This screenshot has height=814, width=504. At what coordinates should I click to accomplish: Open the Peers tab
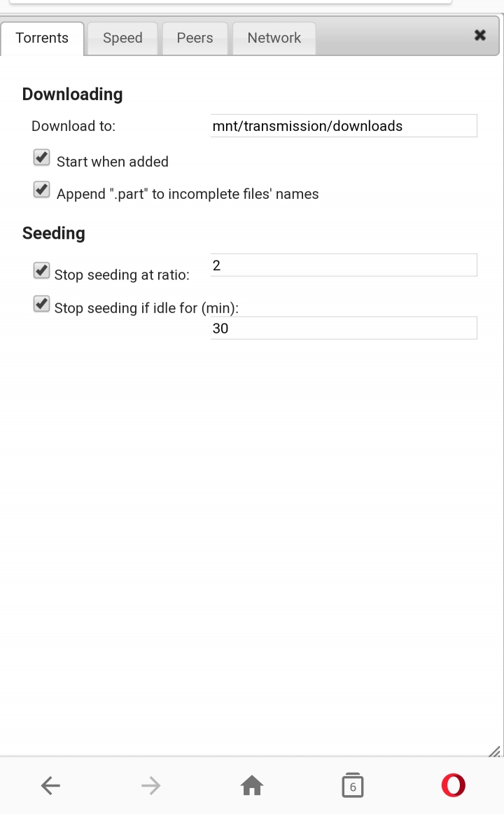[195, 39]
